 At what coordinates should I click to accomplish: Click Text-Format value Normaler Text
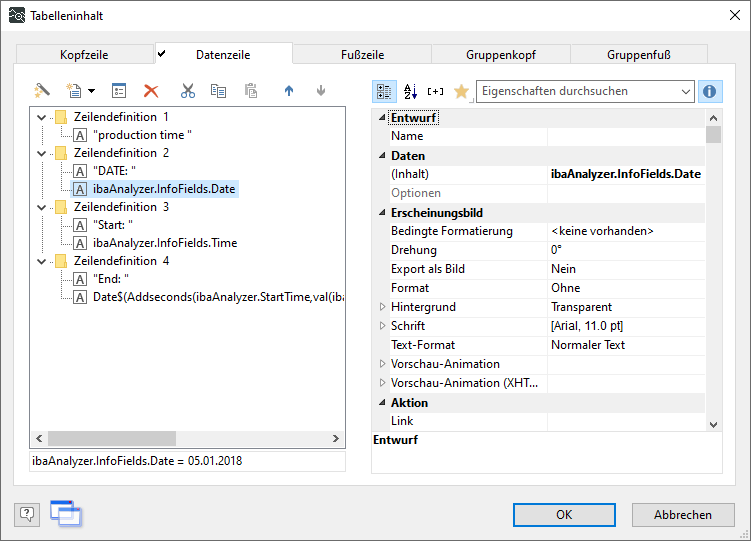click(626, 345)
